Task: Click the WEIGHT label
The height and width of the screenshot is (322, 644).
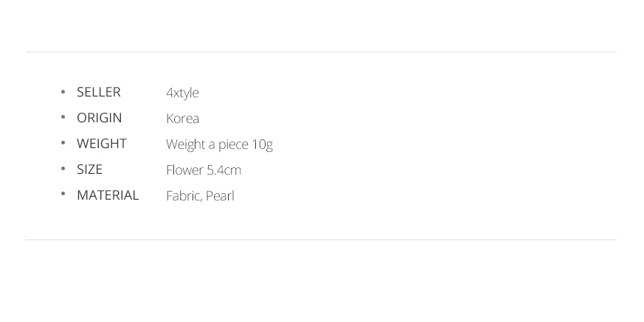Action: coord(102,144)
